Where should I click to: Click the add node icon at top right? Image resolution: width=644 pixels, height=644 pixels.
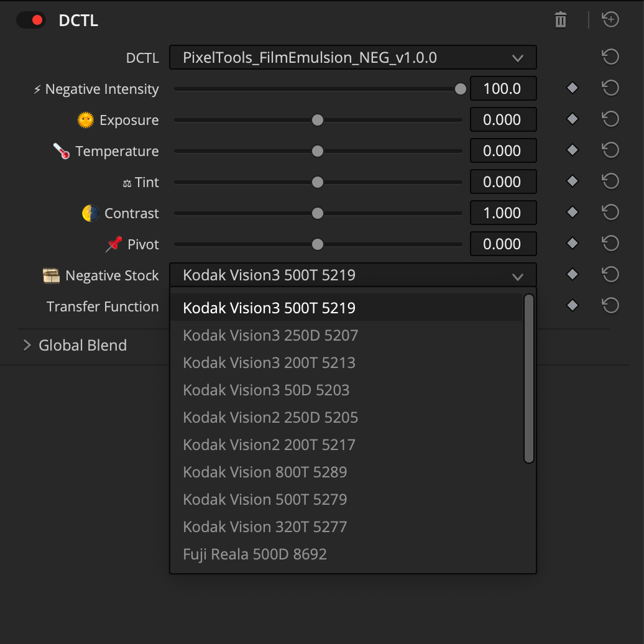point(610,19)
